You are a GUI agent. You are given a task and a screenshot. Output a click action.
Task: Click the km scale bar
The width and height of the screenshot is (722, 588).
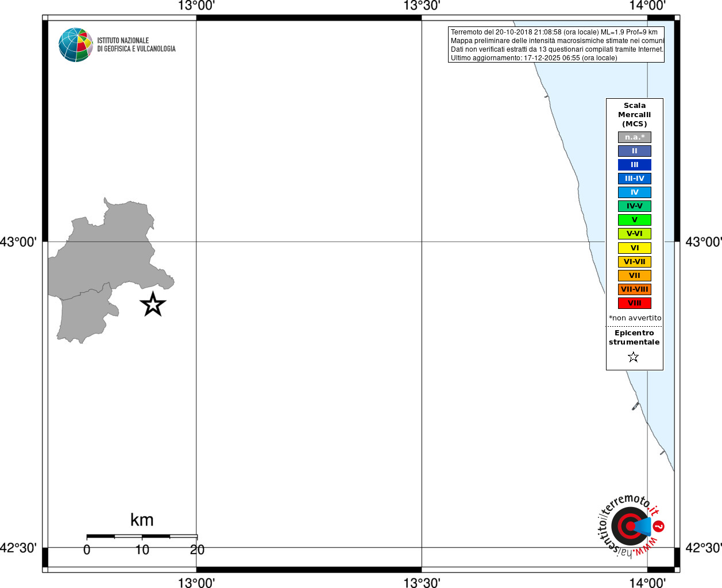point(142,536)
